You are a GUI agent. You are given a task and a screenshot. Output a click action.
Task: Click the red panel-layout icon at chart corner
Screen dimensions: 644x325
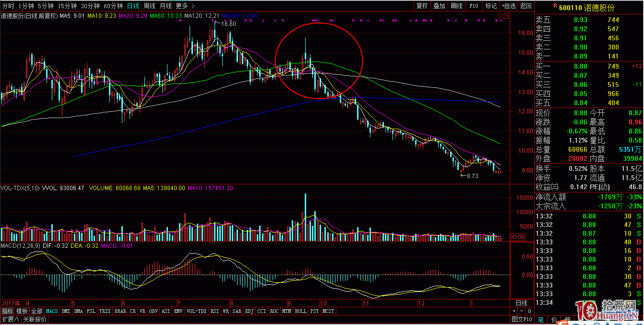(x=505, y=17)
